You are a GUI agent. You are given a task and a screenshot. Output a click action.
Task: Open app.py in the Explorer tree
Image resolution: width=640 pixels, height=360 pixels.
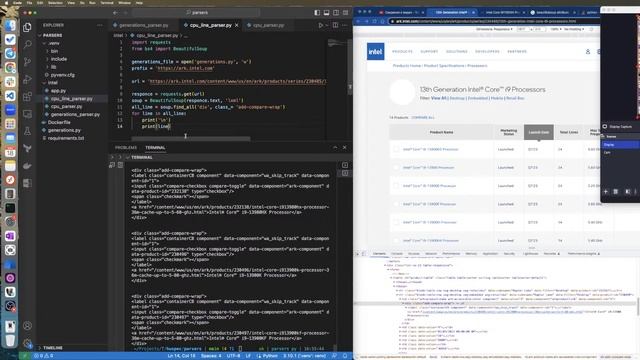point(59,91)
